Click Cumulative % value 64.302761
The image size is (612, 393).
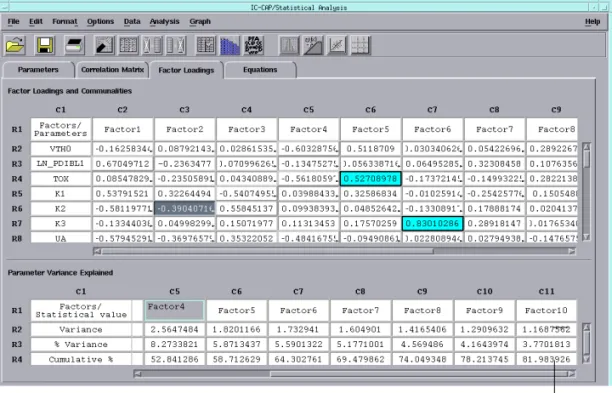point(299,359)
